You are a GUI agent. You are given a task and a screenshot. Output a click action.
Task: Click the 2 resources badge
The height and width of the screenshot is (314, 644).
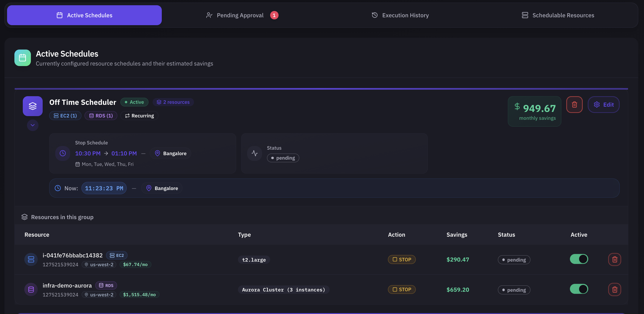[x=173, y=102]
